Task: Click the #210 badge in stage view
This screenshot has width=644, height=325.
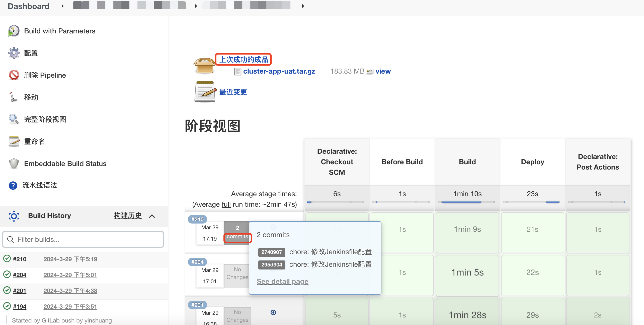Action: click(x=197, y=219)
